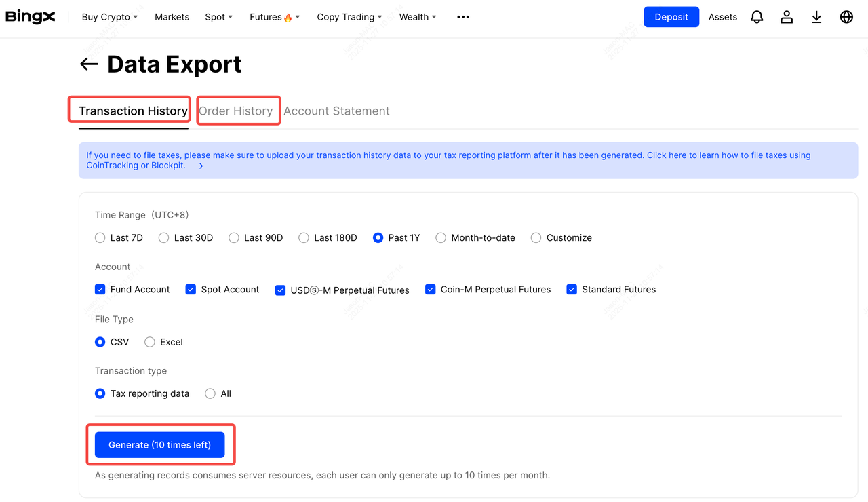Open the Copy Trading dropdown
This screenshot has height=502, width=868.
point(349,17)
